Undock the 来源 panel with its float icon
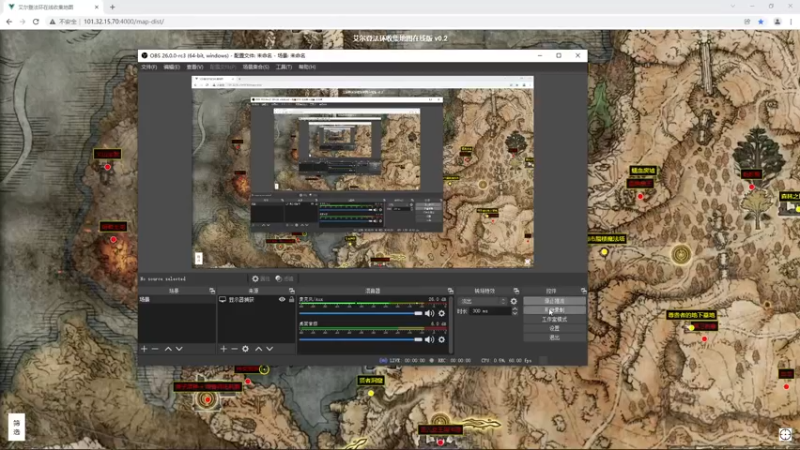The height and width of the screenshot is (450, 800). (x=292, y=291)
